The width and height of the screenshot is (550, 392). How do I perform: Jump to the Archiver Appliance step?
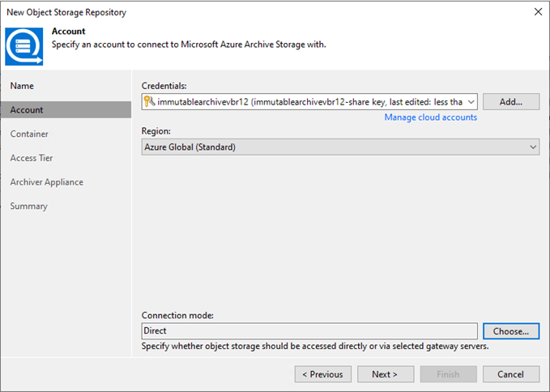(x=47, y=182)
